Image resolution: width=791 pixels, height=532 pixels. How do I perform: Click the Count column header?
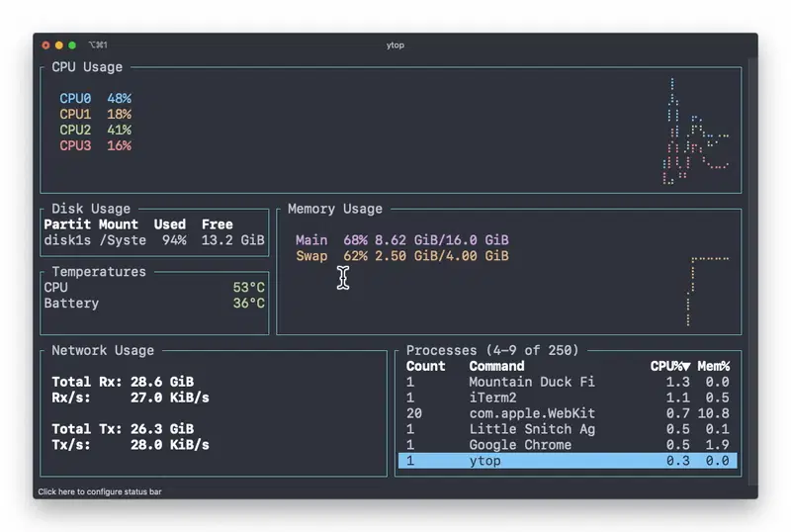pos(426,366)
